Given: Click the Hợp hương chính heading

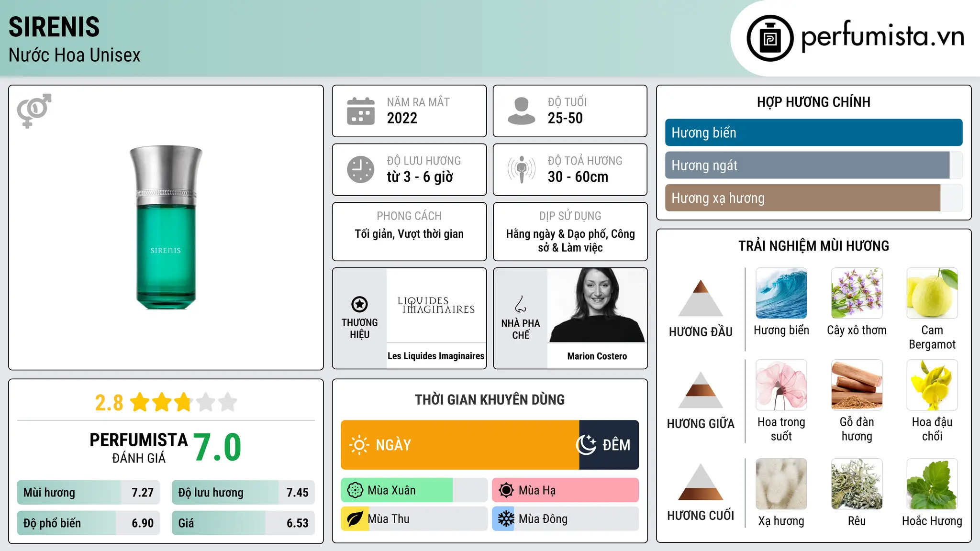Looking at the screenshot, I should click(x=813, y=102).
